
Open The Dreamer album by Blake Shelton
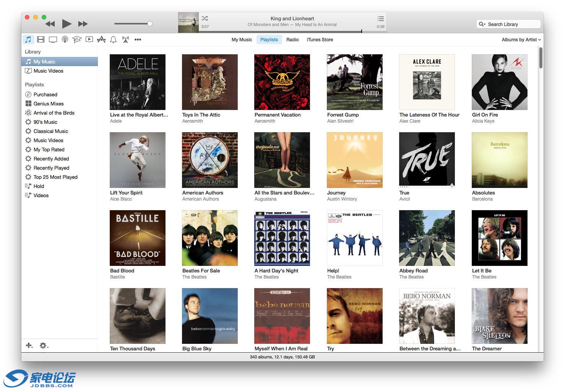click(500, 316)
